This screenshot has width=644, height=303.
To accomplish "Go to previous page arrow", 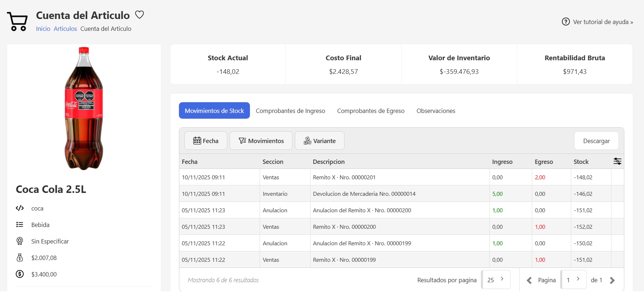I will 529,280.
